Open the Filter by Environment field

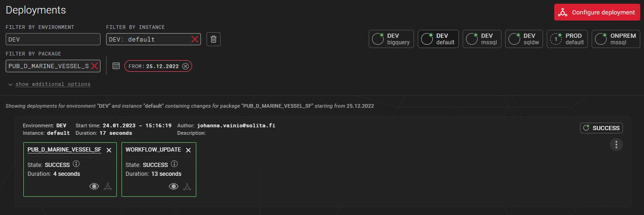click(x=53, y=40)
